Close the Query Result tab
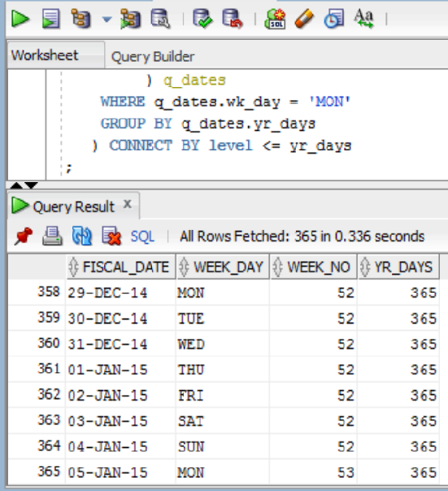 tap(127, 204)
